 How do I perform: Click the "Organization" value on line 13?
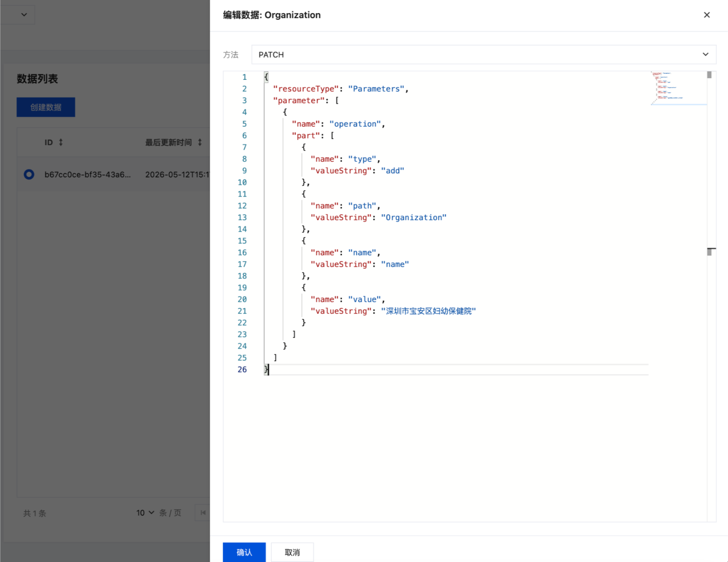(x=414, y=217)
